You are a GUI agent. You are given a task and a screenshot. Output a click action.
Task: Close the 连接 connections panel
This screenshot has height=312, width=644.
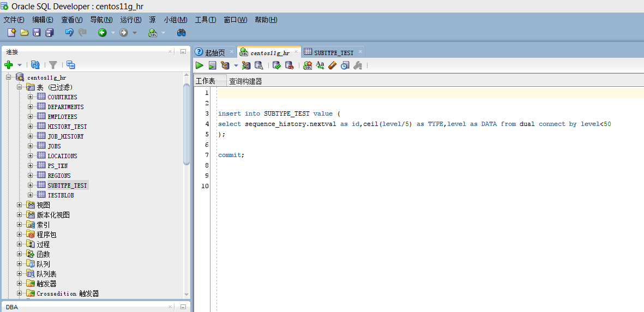click(170, 52)
